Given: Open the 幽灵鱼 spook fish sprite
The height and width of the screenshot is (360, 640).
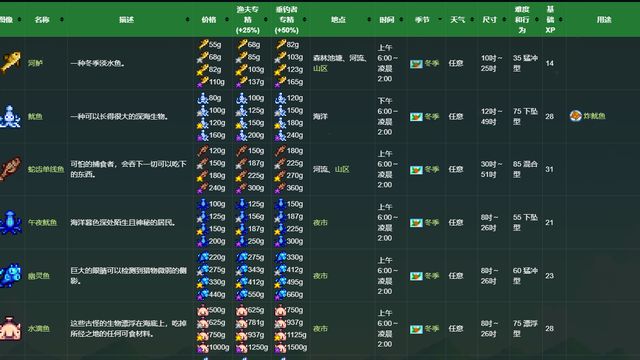Looking at the screenshot, I should pos(11,276).
